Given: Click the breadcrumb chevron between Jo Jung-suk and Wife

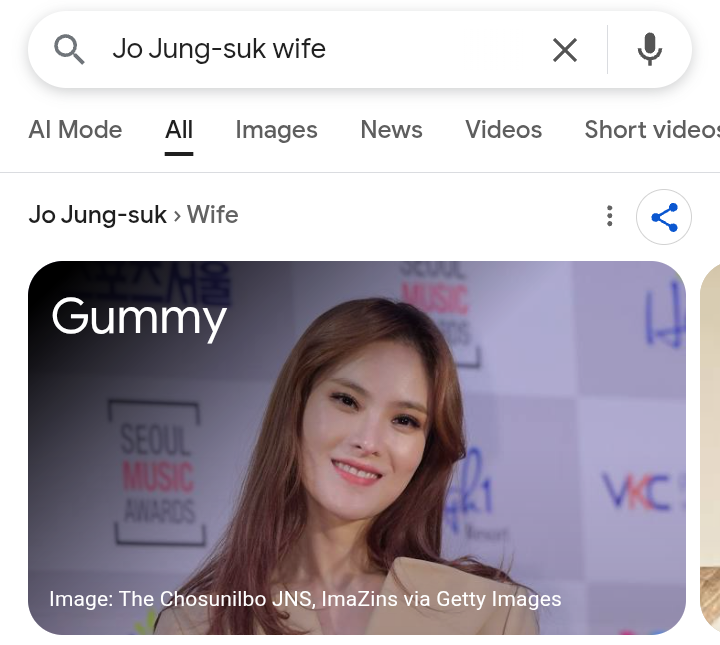Looking at the screenshot, I should (x=177, y=216).
